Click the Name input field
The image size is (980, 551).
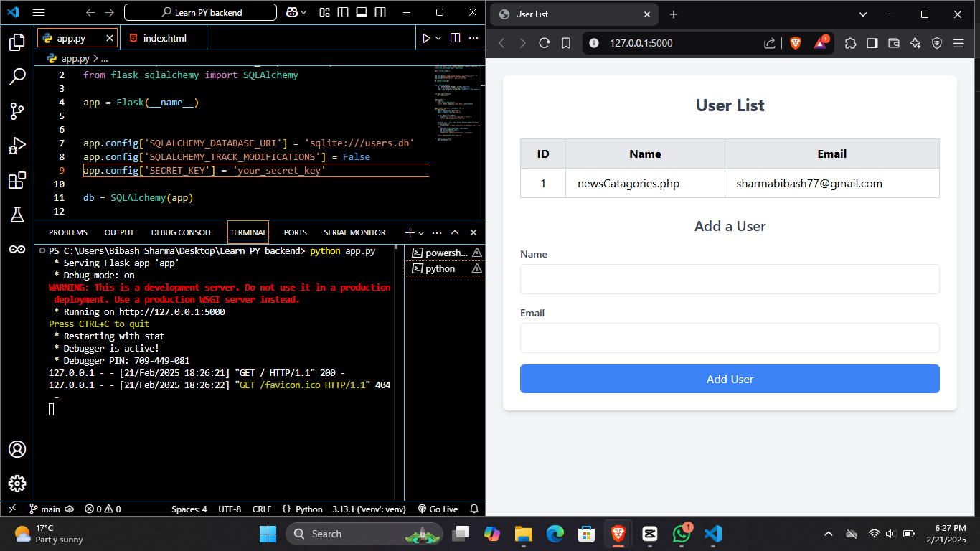click(730, 279)
